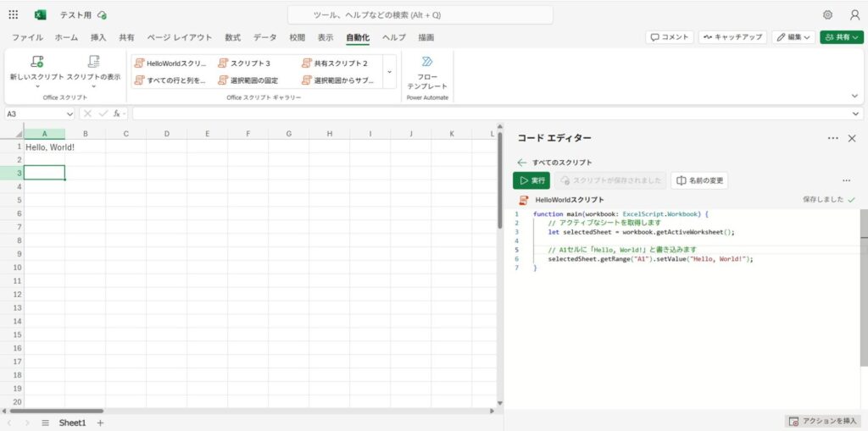The width and height of the screenshot is (868, 431).
Task: Open the データ tab
Action: click(265, 37)
